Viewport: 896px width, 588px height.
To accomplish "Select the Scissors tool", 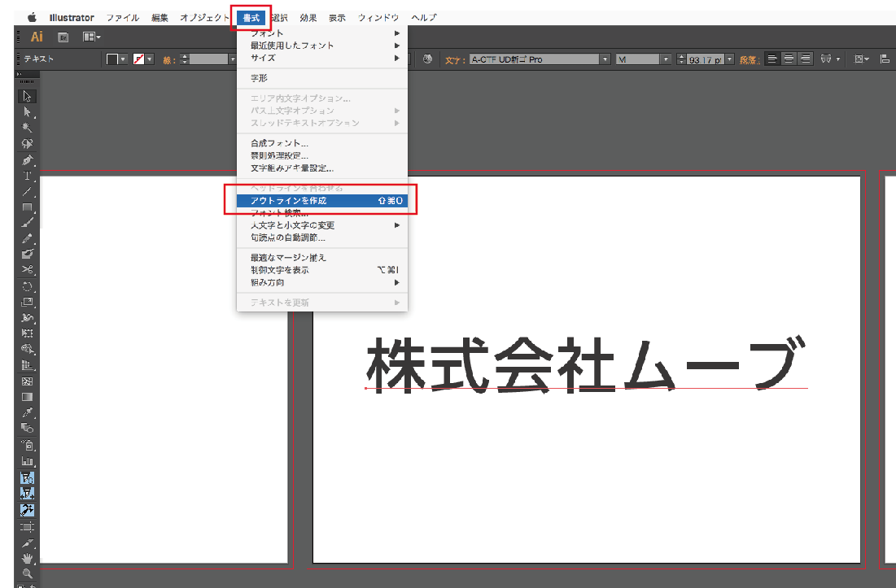I will pos(27,269).
